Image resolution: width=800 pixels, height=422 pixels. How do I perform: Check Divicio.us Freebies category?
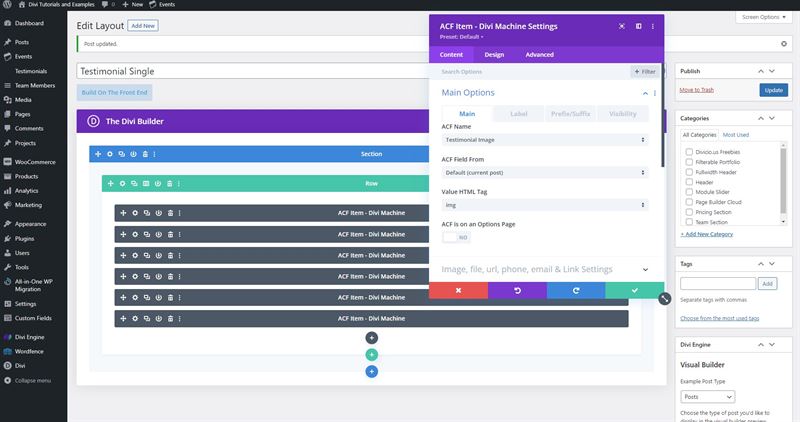[x=689, y=152]
